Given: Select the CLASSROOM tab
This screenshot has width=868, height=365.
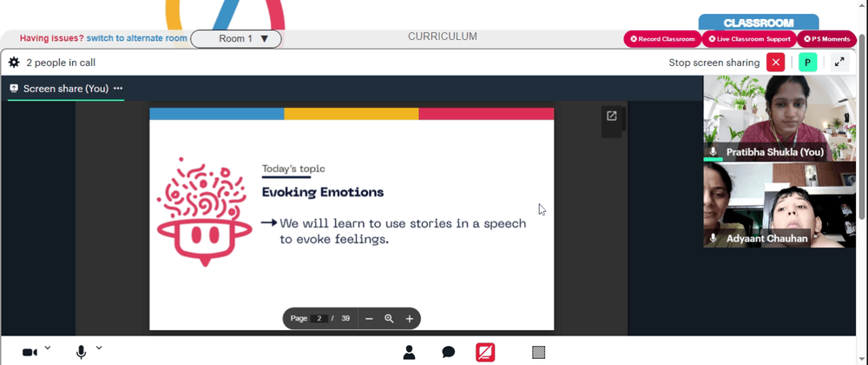Looking at the screenshot, I should [759, 23].
